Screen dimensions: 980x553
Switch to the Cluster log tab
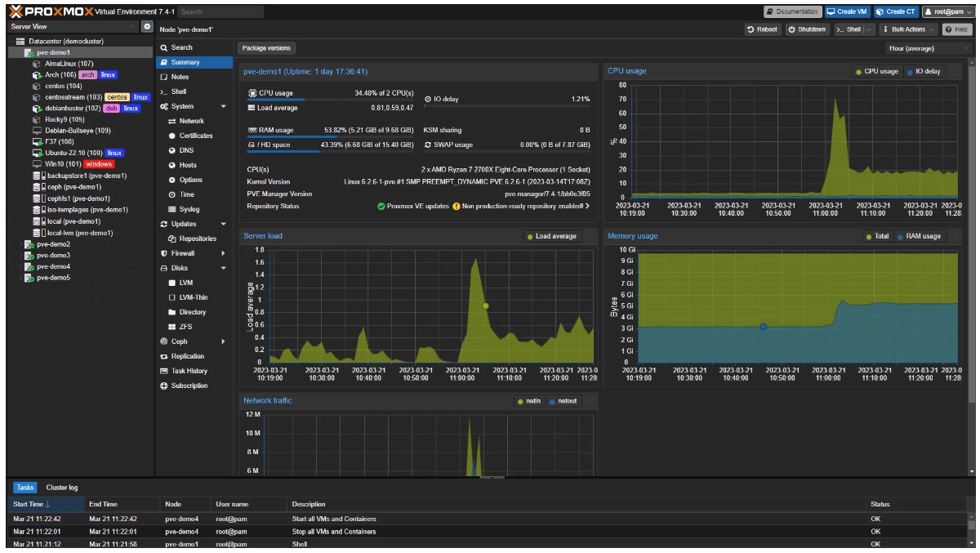(62, 488)
